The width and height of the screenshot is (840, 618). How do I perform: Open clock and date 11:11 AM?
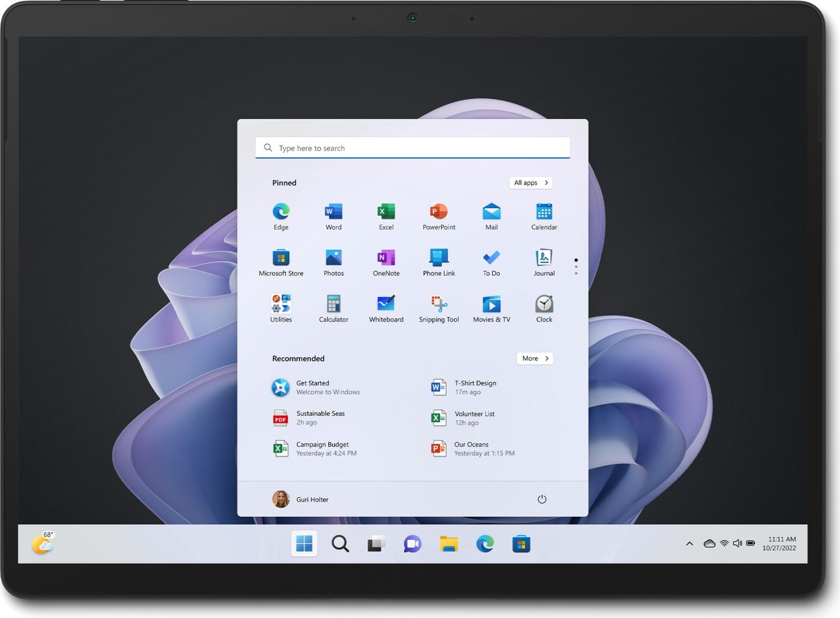point(779,544)
